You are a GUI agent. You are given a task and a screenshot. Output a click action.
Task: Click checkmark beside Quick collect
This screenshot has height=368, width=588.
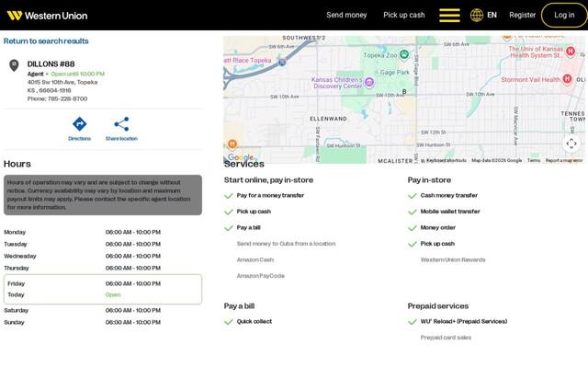click(x=229, y=322)
